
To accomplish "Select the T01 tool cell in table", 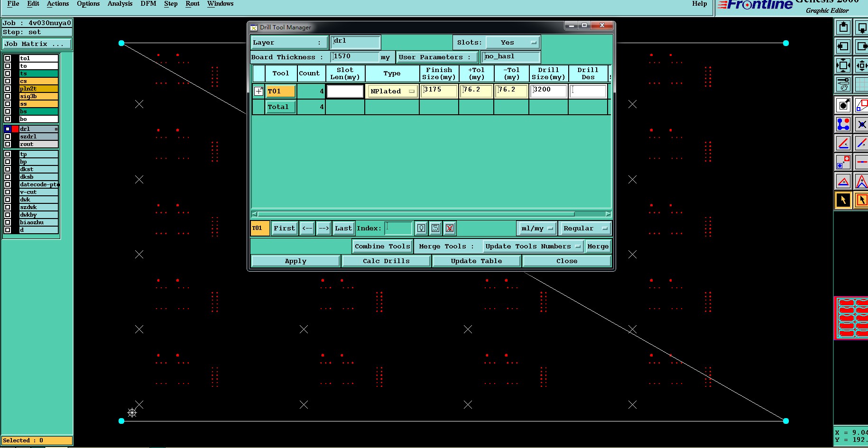I will point(281,91).
